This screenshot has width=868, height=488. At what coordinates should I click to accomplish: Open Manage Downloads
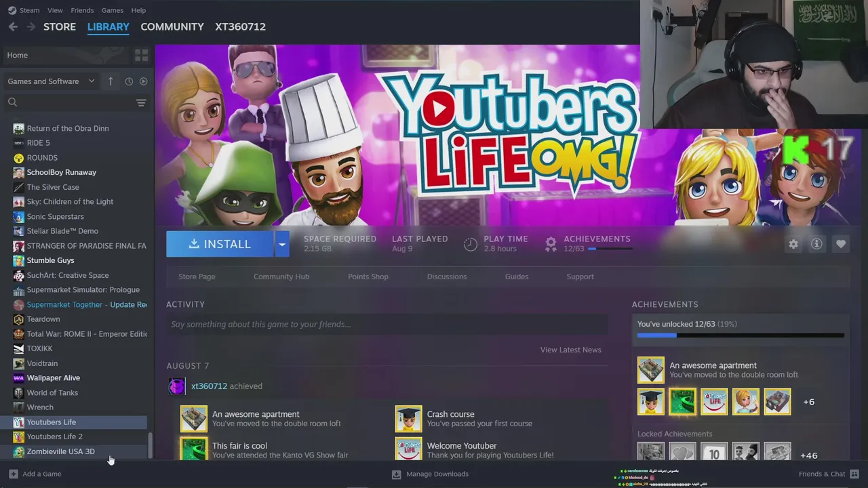430,474
